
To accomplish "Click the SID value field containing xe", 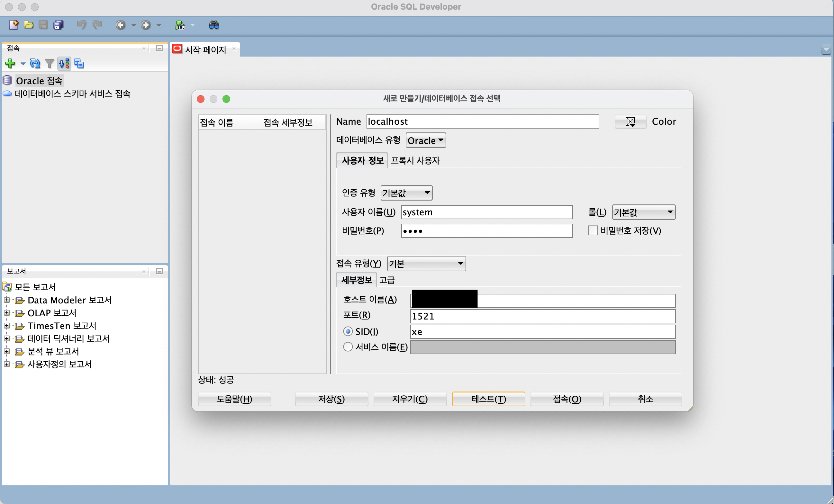I will click(543, 332).
